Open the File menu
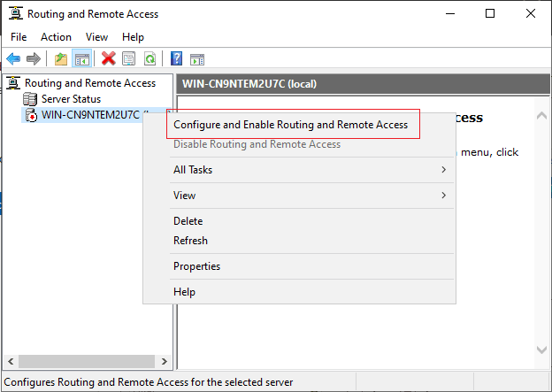 point(19,37)
